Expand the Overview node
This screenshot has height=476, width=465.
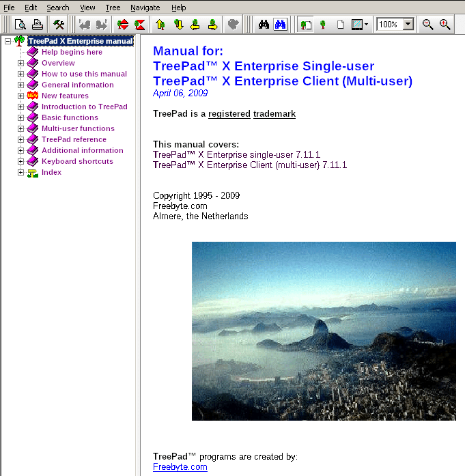click(x=20, y=63)
